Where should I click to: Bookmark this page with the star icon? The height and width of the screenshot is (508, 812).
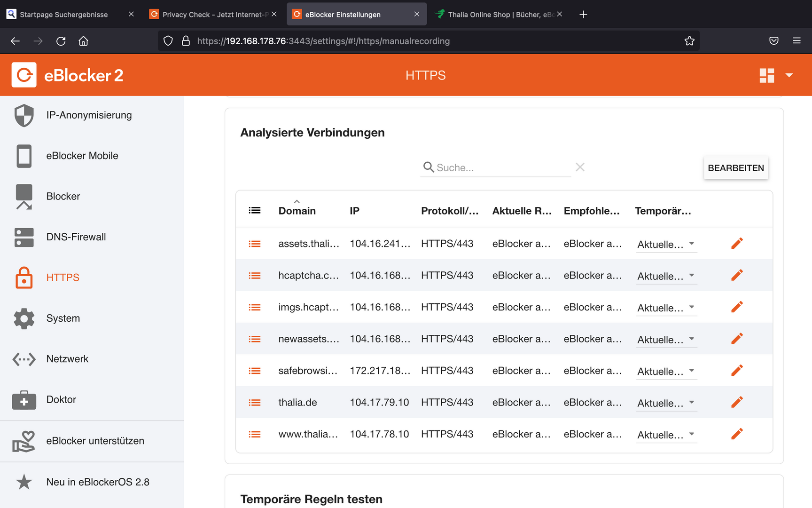689,41
